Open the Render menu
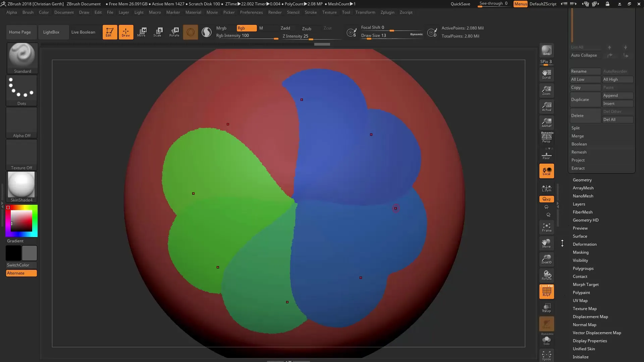The image size is (644, 362). 275,12
